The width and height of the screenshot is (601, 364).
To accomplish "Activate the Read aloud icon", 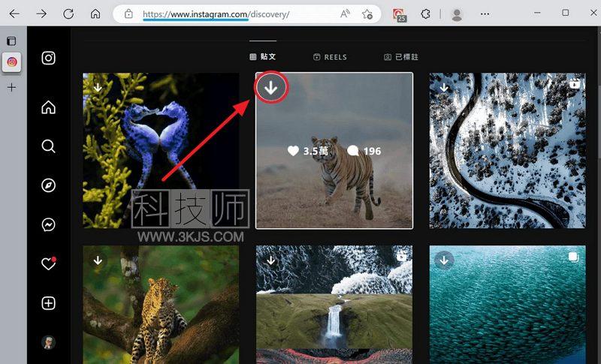I will pyautogui.click(x=345, y=14).
